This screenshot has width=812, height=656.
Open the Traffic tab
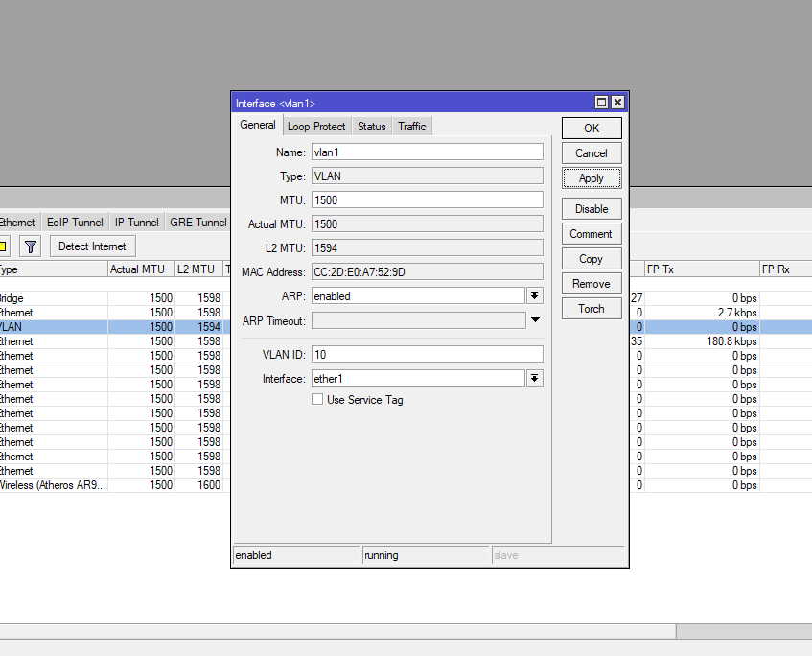pos(412,127)
